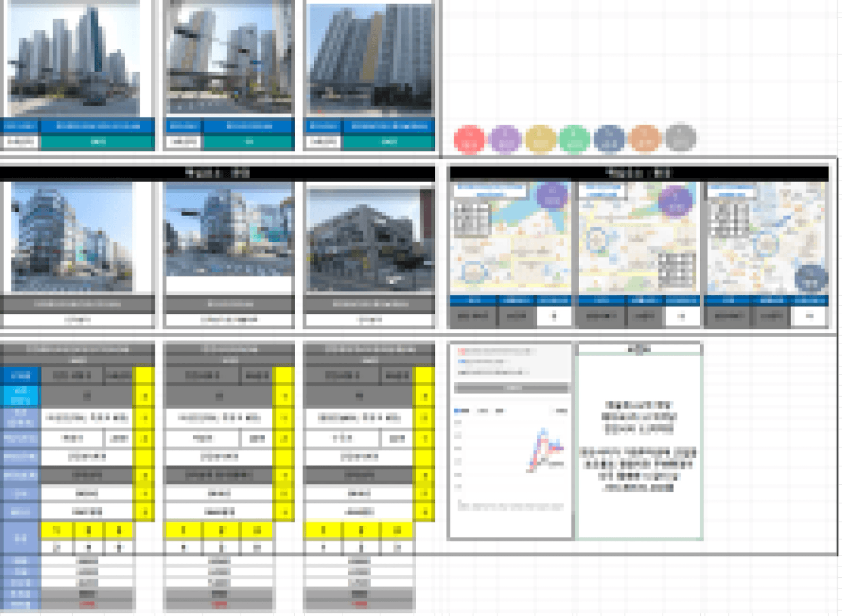Click the purple circle in the badge row
This screenshot has height=616, width=842.
[505, 139]
